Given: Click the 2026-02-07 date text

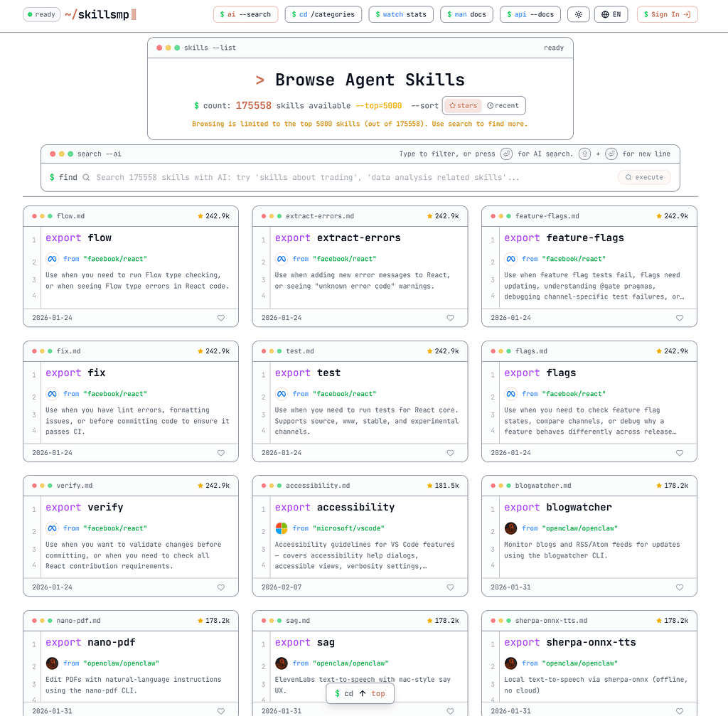Looking at the screenshot, I should pos(282,587).
